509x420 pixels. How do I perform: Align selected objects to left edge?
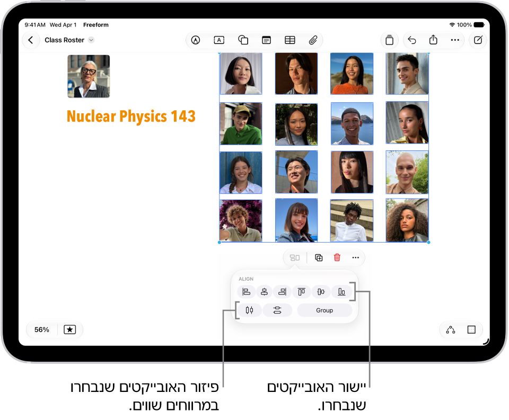(246, 292)
